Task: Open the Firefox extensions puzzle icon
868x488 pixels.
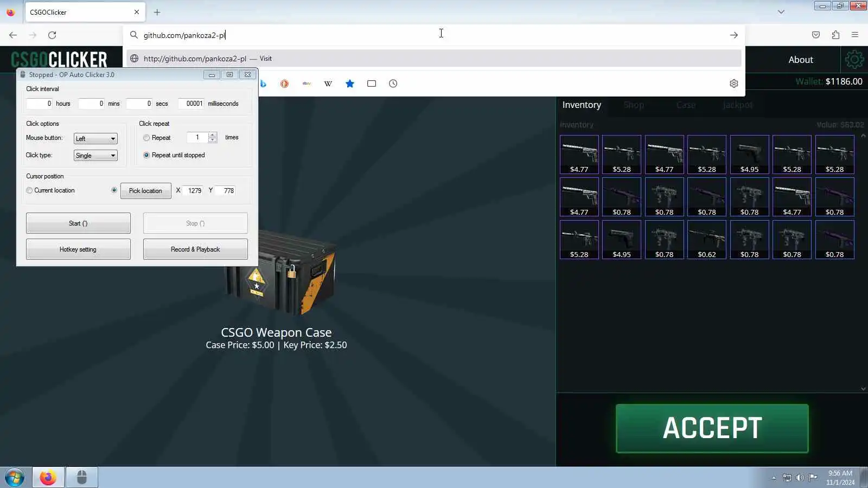Action: click(835, 35)
